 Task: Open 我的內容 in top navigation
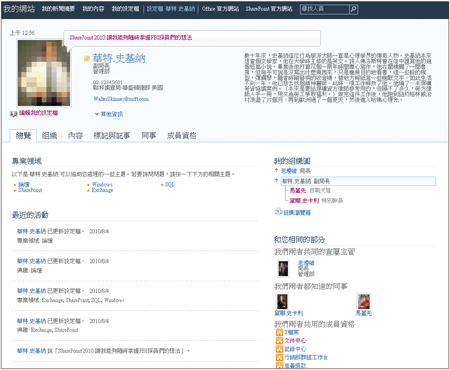tap(93, 9)
